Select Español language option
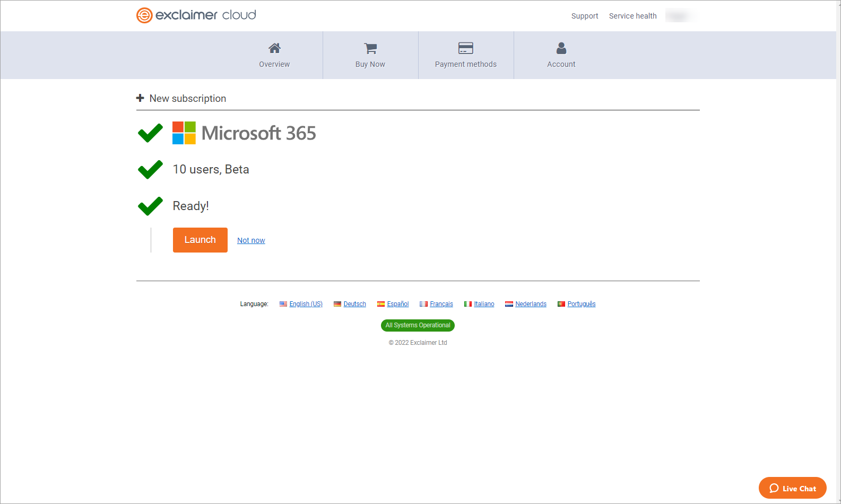The height and width of the screenshot is (504, 841). 397,304
